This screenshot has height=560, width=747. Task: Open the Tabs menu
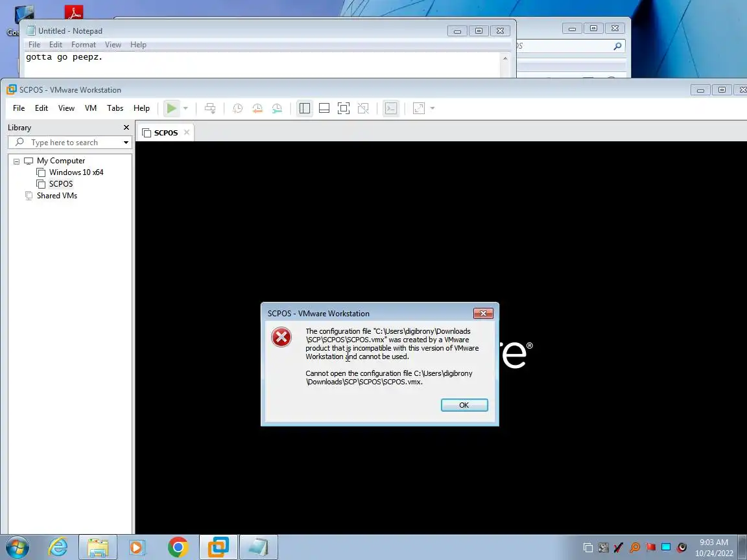[115, 108]
